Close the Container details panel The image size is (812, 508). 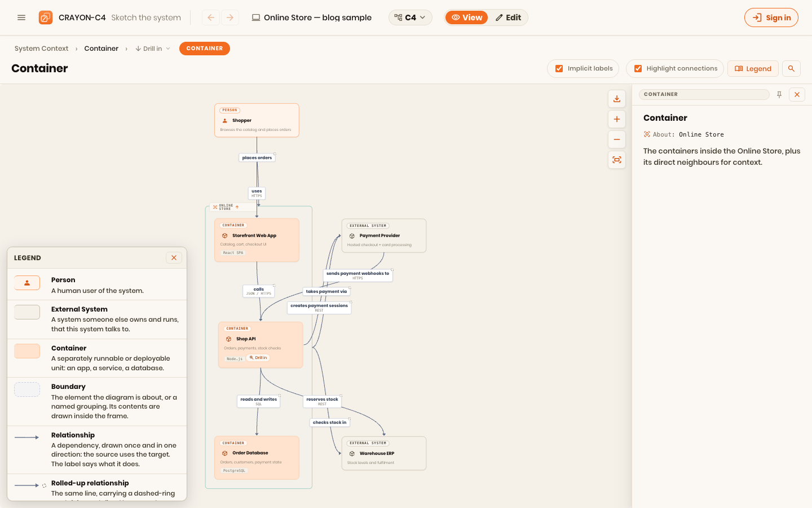point(797,94)
